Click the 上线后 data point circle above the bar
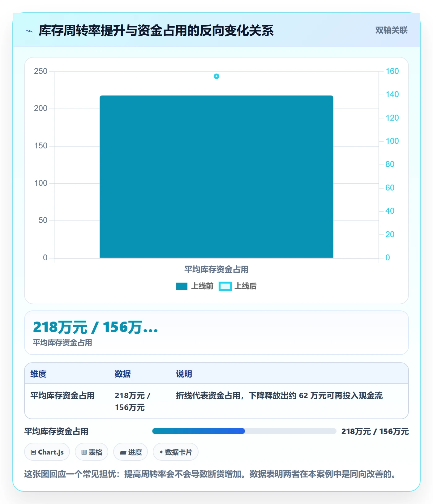The width and height of the screenshot is (433, 504). coord(216,76)
